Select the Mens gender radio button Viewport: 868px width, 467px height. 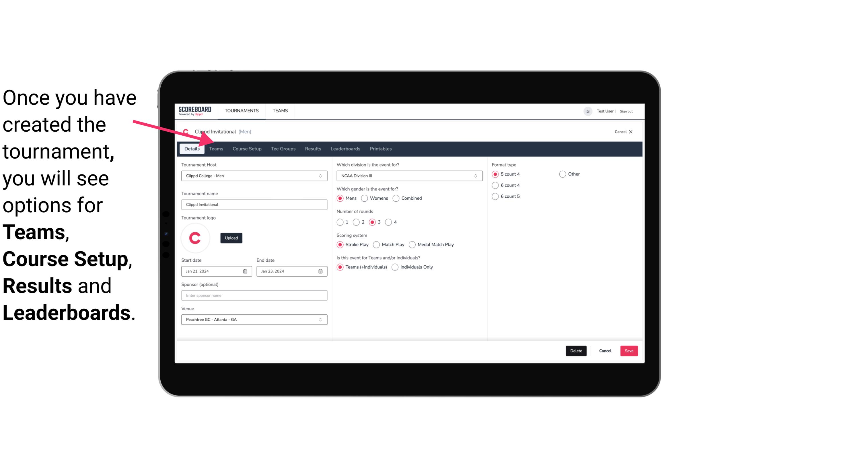340,198
